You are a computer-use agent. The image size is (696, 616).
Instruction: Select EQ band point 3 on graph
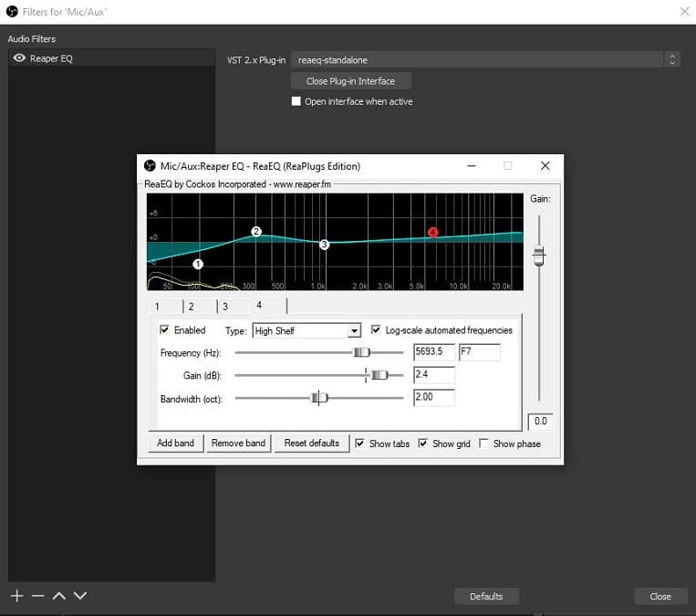click(x=325, y=245)
